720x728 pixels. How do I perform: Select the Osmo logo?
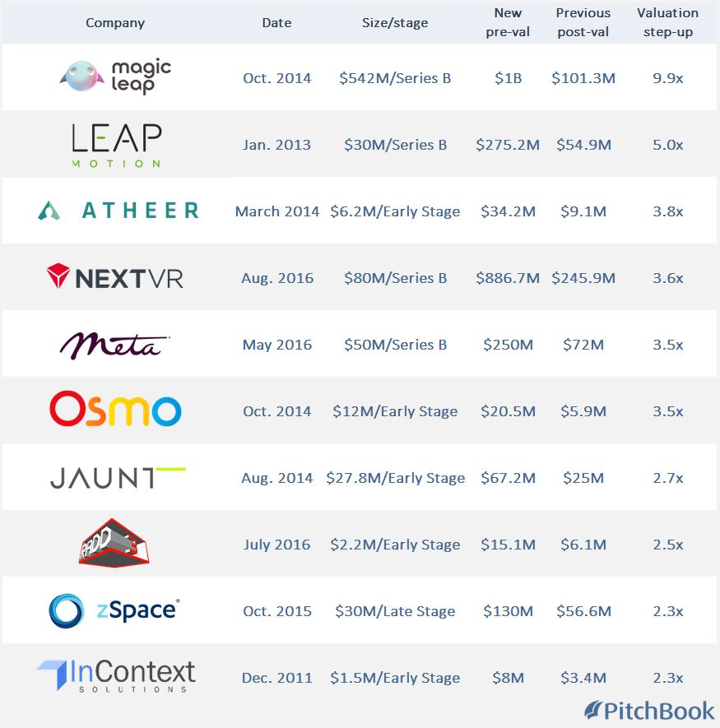[115, 410]
